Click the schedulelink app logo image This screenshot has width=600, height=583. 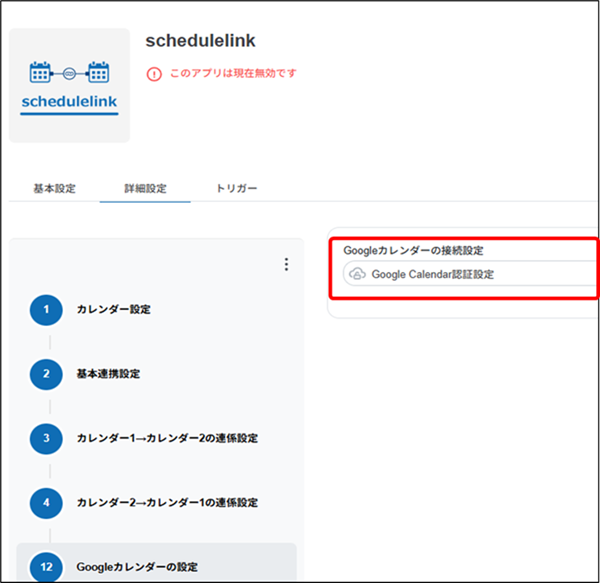point(69,86)
